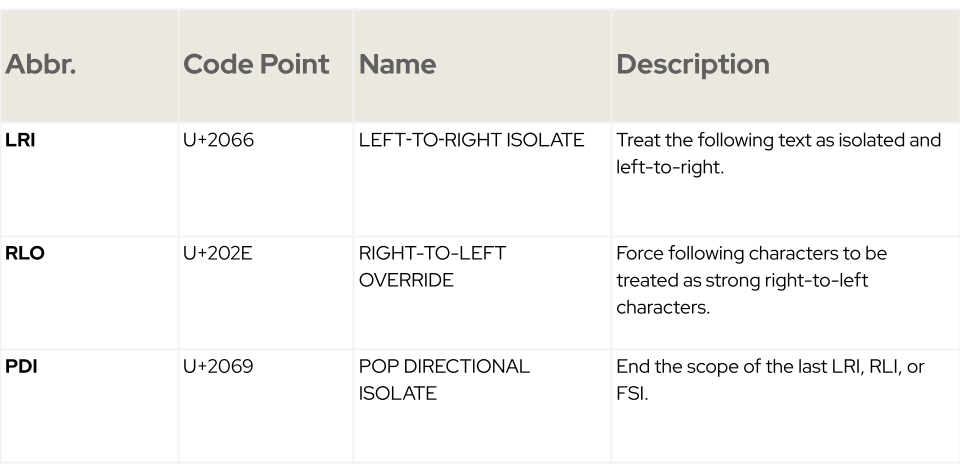Click the word 'characters.' in RLO description

pyautogui.click(x=663, y=307)
